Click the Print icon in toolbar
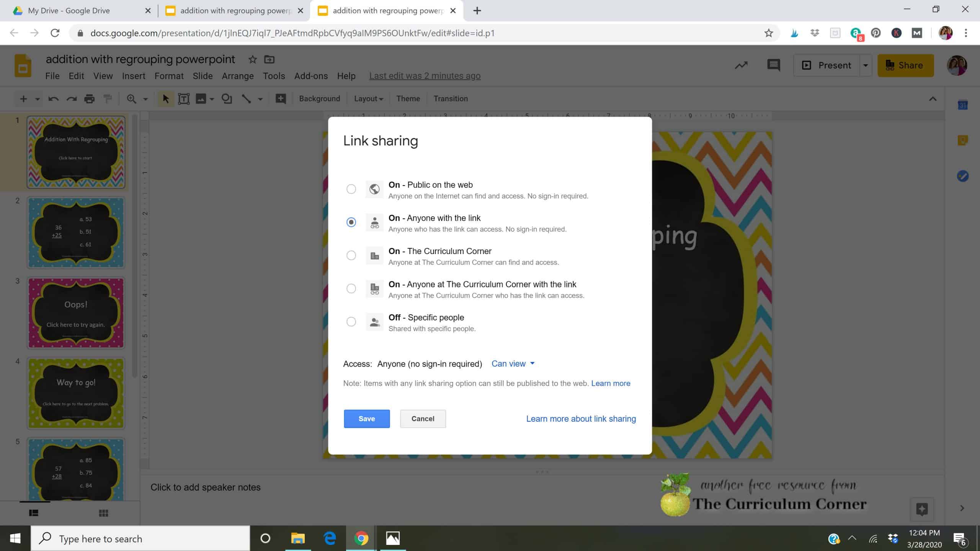 pos(89,99)
